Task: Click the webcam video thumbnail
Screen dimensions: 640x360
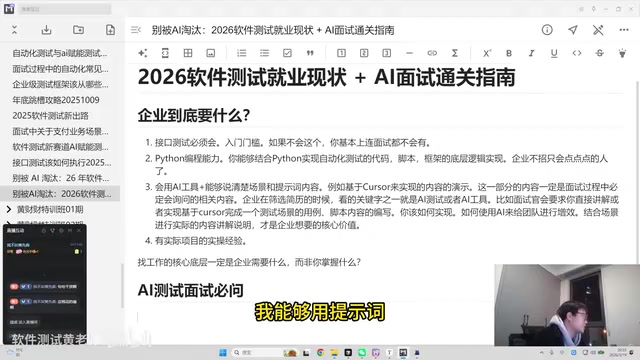Action: coord(567,305)
